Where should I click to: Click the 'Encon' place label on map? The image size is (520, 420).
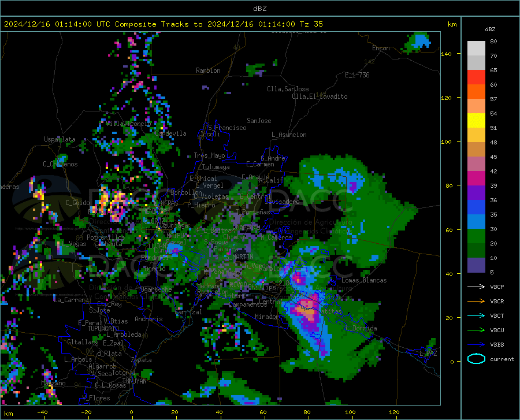(x=381, y=48)
